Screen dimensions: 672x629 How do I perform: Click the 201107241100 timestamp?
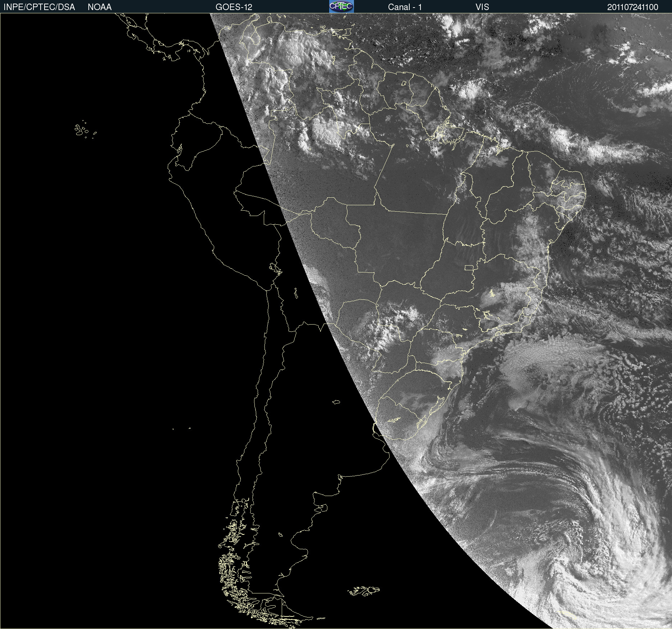(x=632, y=7)
